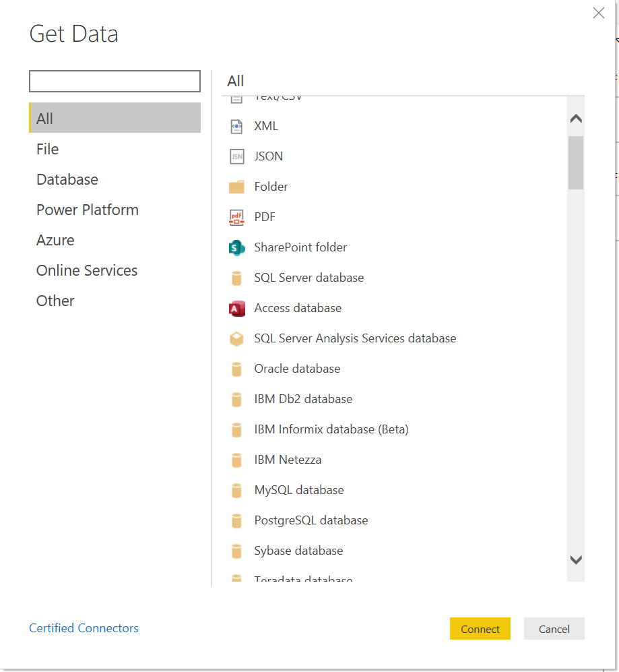Click the Cancel button

(x=554, y=629)
